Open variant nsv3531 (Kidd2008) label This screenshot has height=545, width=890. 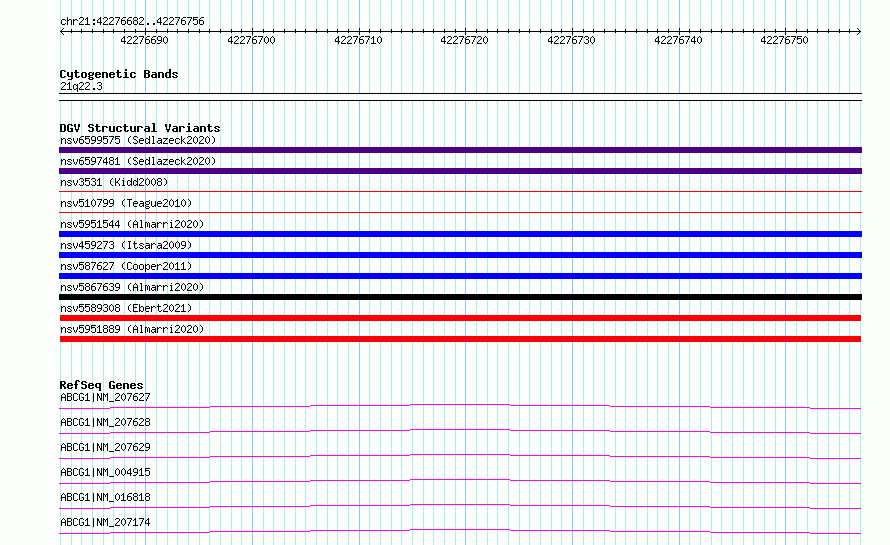pyautogui.click(x=114, y=182)
